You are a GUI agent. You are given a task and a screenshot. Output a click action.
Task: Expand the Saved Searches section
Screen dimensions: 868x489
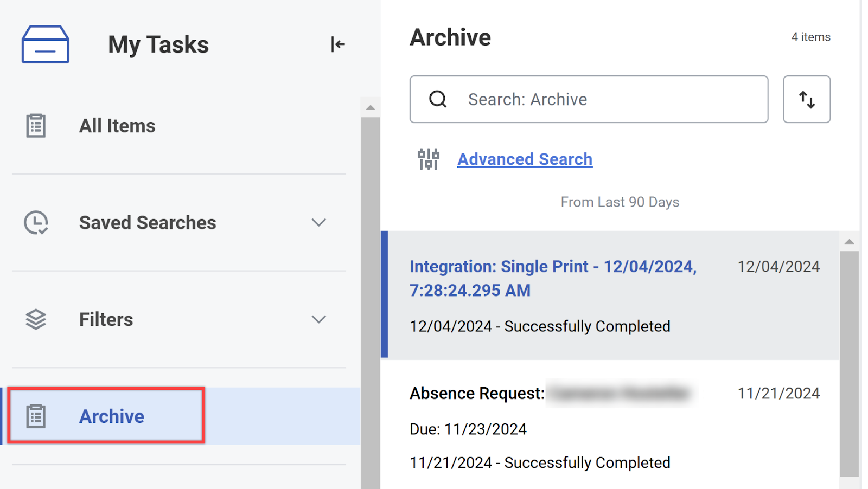coord(319,222)
